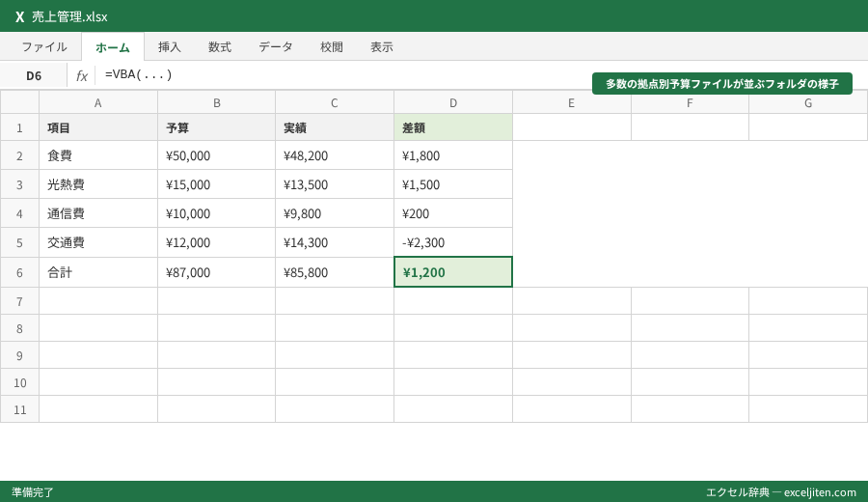This screenshot has height=502, width=868.
Task: Select row 10 header
Action: (x=19, y=381)
